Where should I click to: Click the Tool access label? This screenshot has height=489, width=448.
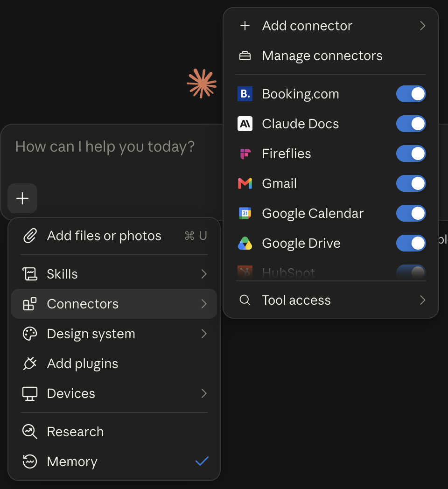(x=296, y=300)
